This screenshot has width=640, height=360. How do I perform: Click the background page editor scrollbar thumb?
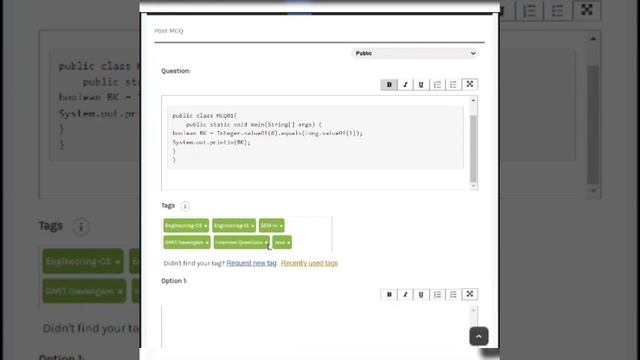[593, 124]
